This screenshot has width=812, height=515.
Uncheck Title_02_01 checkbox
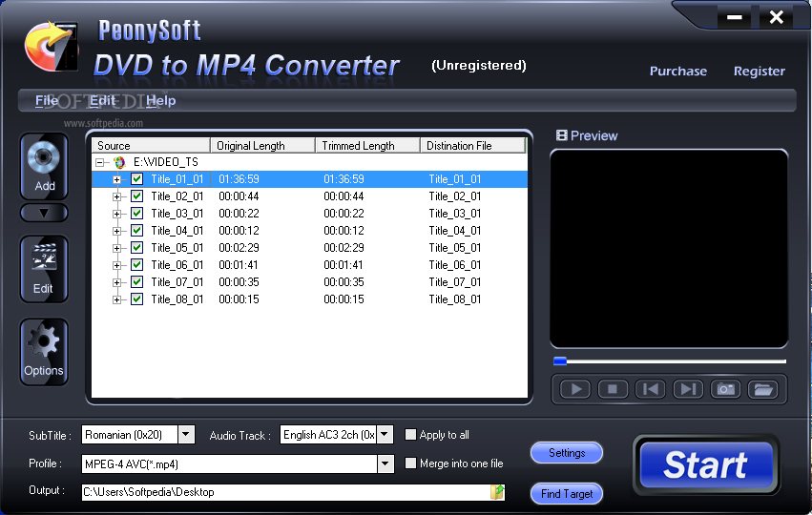click(x=136, y=196)
